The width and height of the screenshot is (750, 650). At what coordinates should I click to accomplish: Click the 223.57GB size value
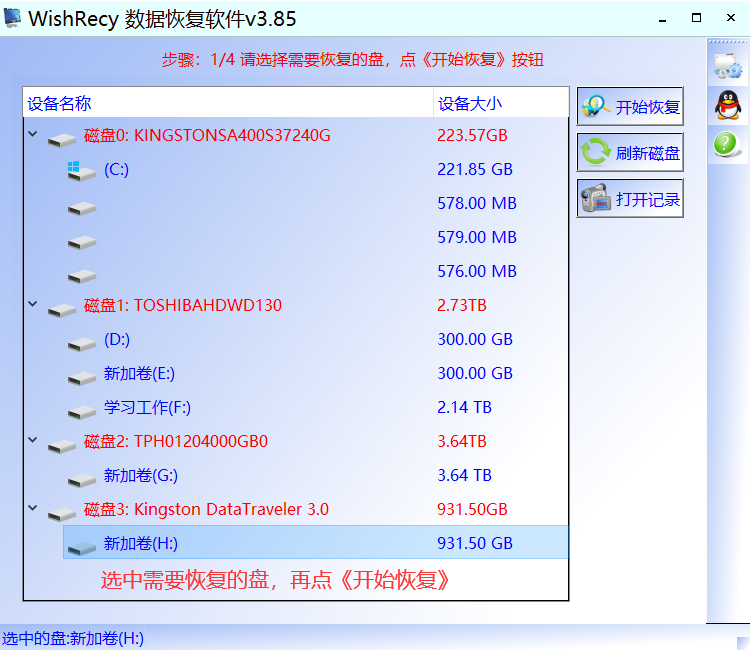pos(472,135)
